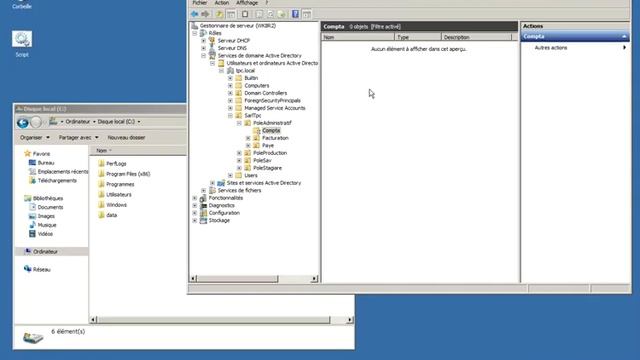
Task: Click the tpc.local domain icon
Action: [x=230, y=71]
